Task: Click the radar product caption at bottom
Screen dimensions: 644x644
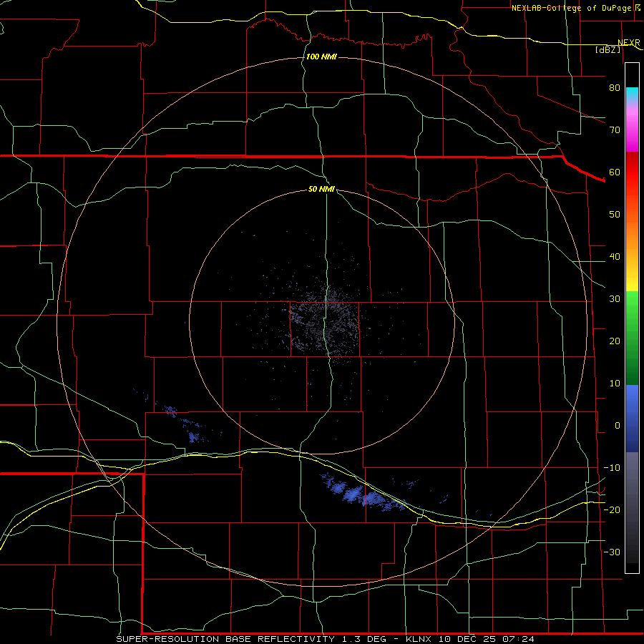Action: pos(326,639)
